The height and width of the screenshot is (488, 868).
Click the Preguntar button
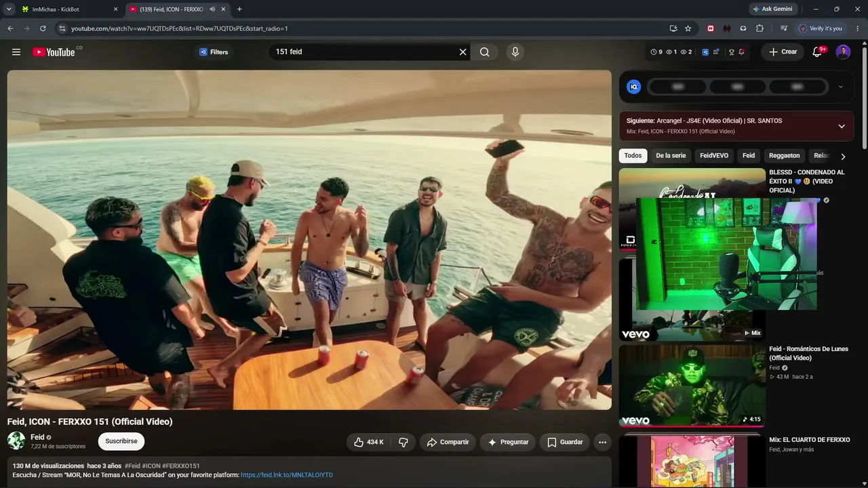[507, 442]
